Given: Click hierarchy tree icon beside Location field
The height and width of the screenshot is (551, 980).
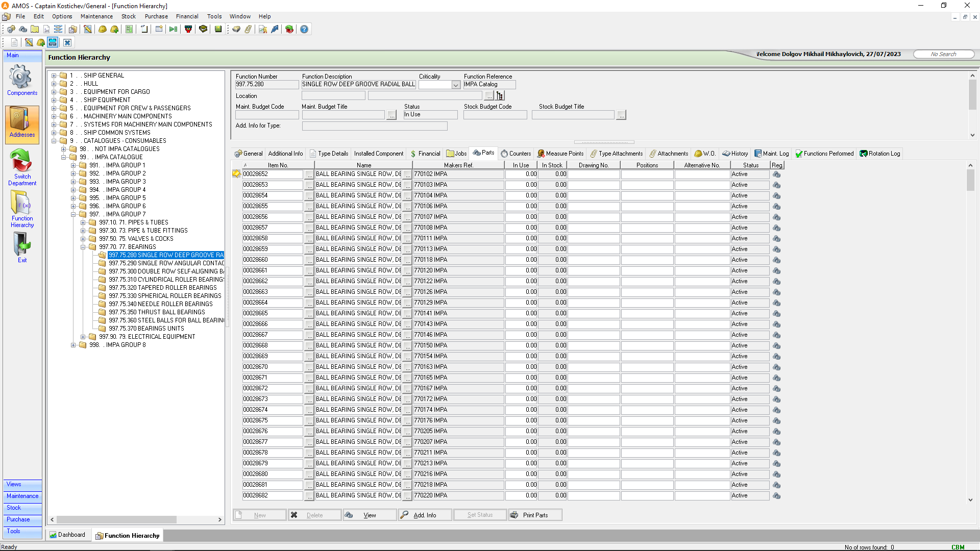Looking at the screenshot, I should coord(500,96).
